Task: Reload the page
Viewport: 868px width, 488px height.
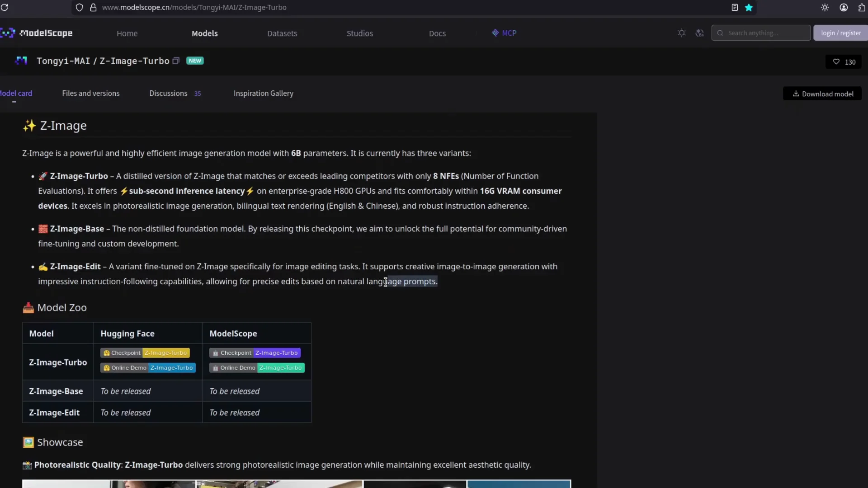Action: [x=5, y=8]
